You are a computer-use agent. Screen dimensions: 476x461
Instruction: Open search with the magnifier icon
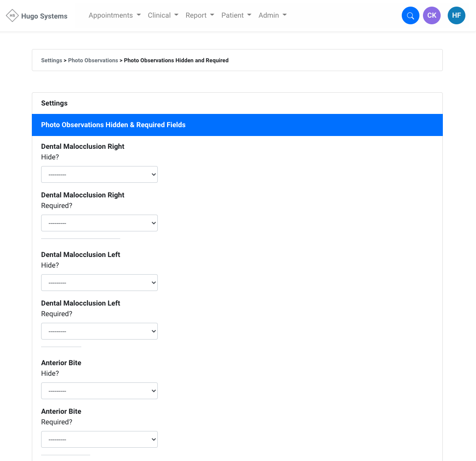tap(410, 16)
